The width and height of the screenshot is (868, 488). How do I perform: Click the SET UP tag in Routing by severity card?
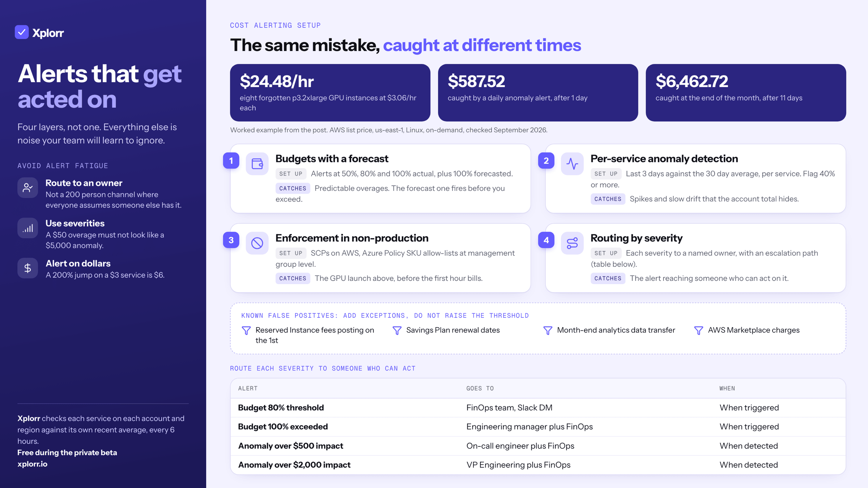[x=606, y=253]
